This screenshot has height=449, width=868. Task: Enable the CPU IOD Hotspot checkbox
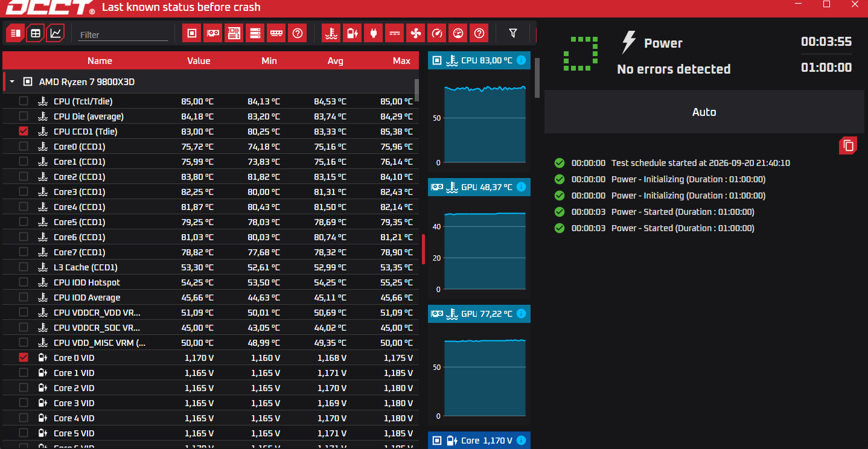[x=24, y=282]
